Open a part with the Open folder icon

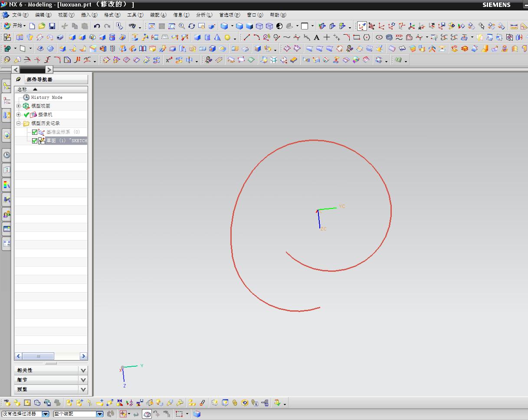tap(42, 26)
